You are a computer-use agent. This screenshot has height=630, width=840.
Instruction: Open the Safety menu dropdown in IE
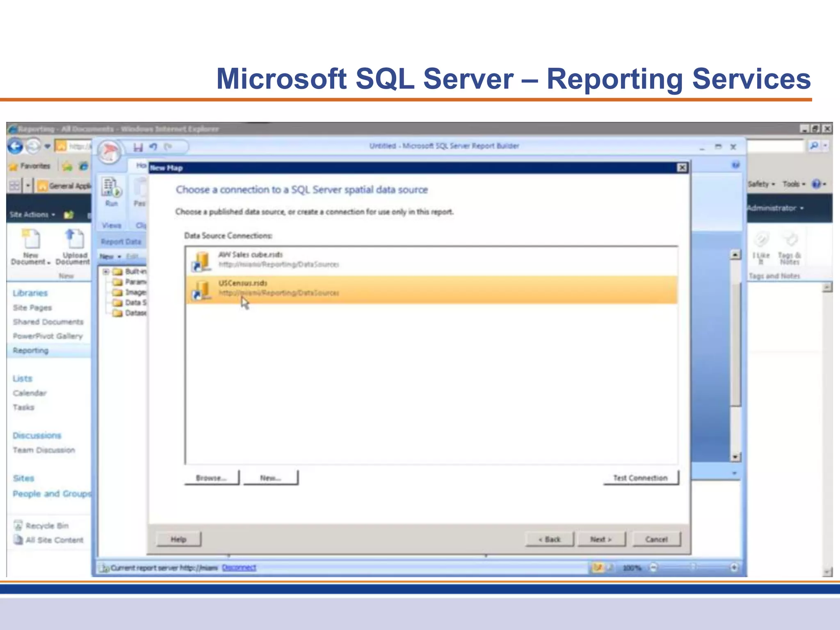(762, 184)
